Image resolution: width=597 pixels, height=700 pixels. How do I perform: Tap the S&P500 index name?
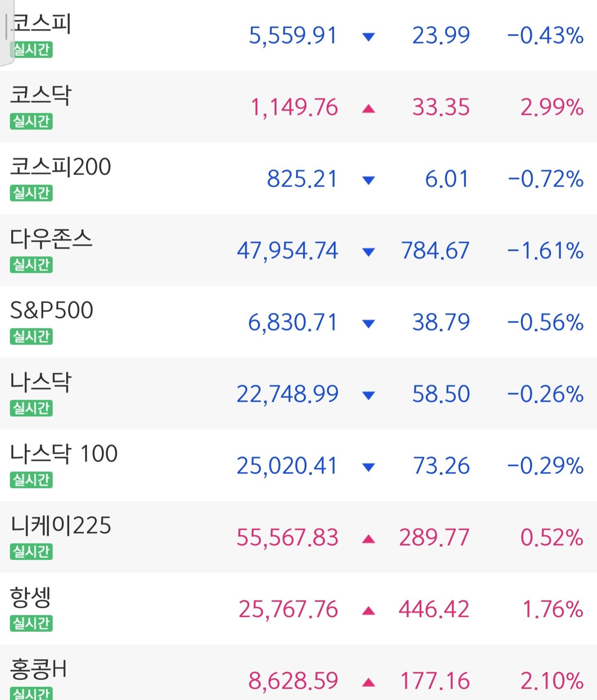[x=51, y=310]
